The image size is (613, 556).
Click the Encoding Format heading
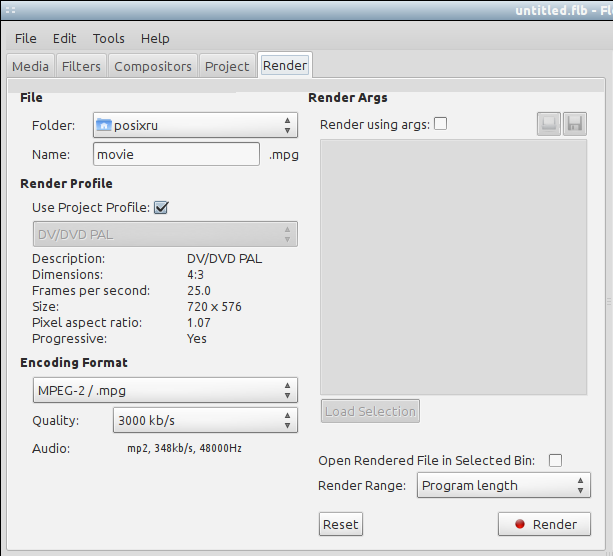pyautogui.click(x=74, y=362)
